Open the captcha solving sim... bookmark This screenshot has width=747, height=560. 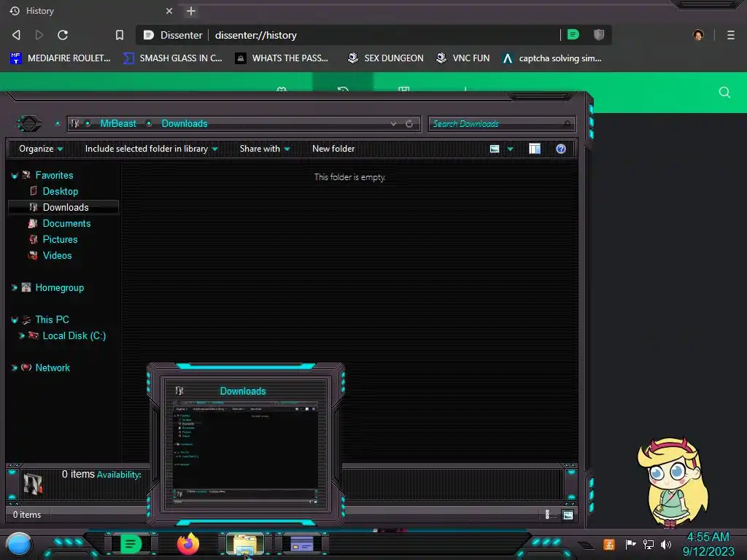tap(551, 58)
